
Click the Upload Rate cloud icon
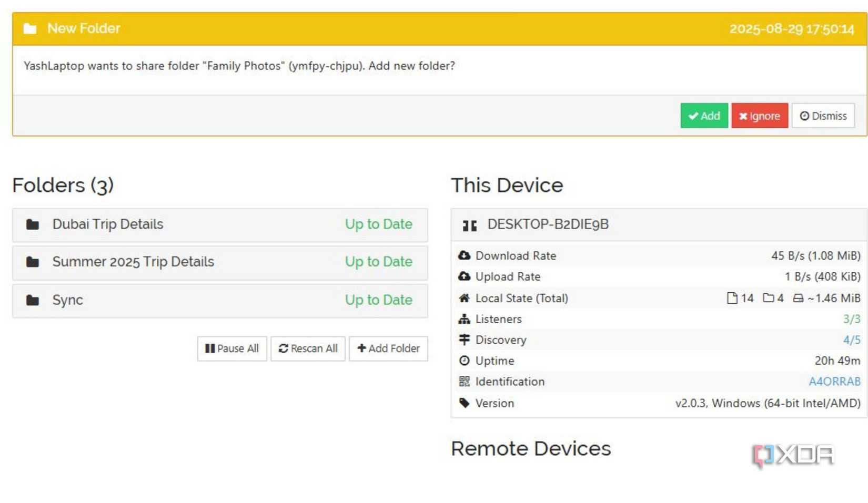tap(465, 276)
